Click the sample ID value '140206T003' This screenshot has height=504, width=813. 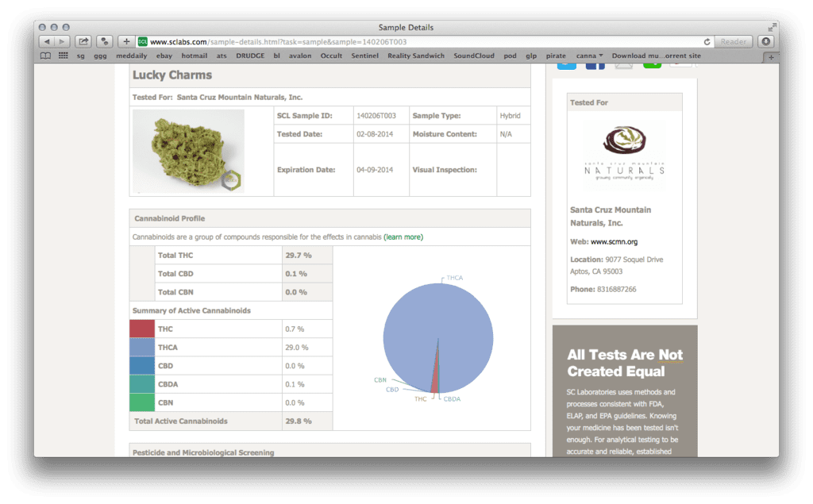[376, 116]
